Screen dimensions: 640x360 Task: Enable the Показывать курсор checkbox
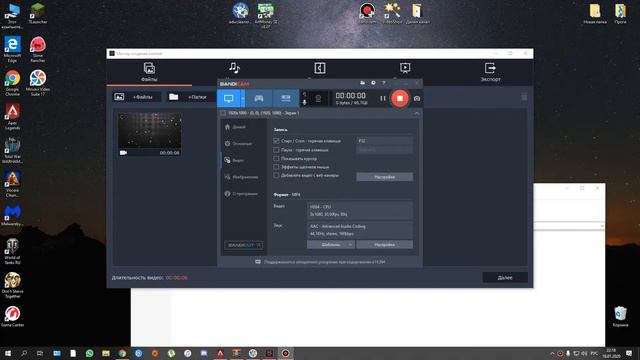click(276, 158)
